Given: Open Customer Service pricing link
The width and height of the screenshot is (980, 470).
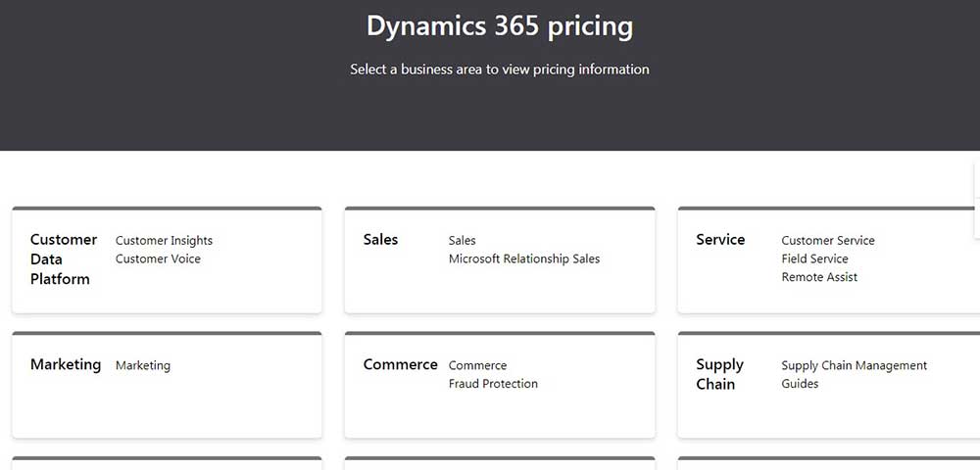Looking at the screenshot, I should click(x=827, y=240).
